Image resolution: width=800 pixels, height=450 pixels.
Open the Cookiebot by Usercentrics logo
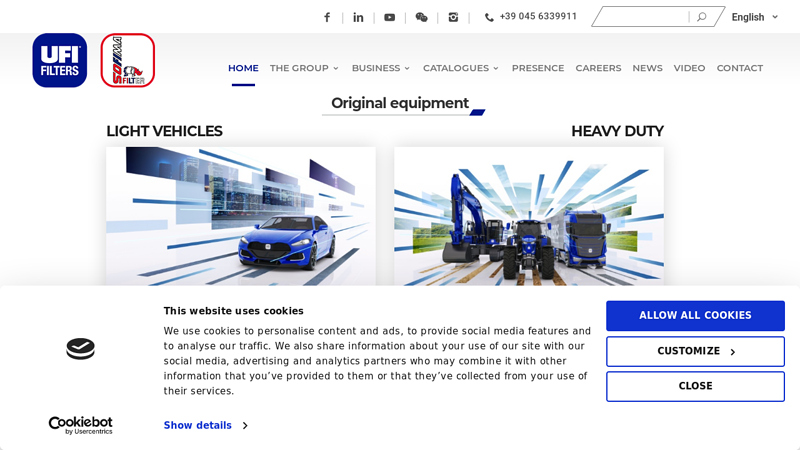[81, 425]
